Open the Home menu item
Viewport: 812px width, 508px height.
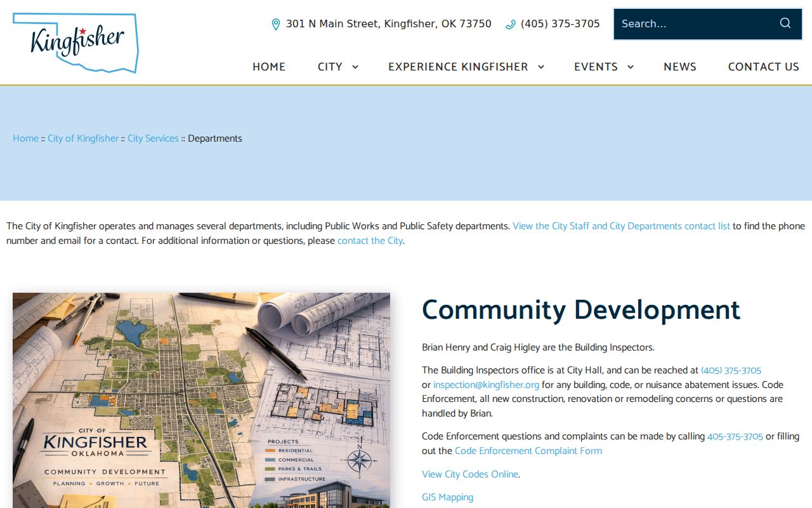point(269,67)
